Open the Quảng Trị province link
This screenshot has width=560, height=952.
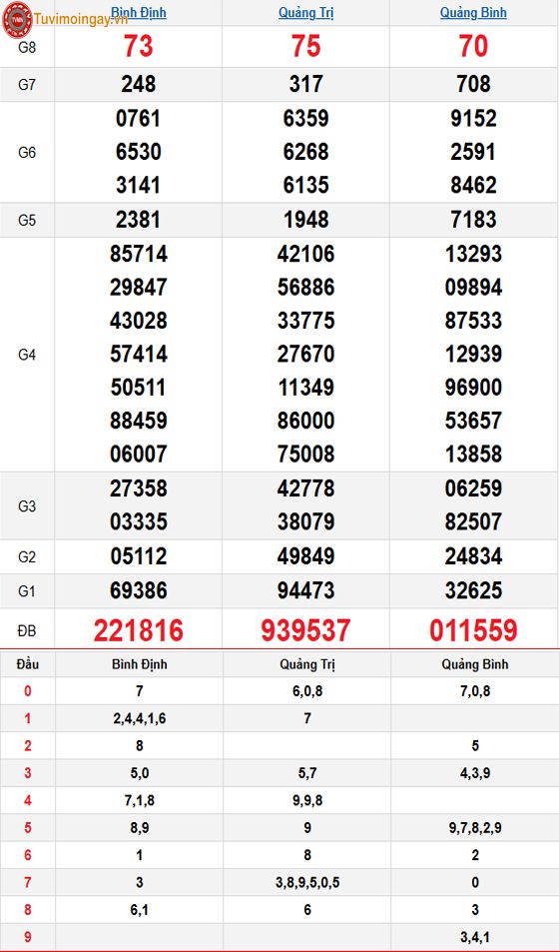click(305, 13)
